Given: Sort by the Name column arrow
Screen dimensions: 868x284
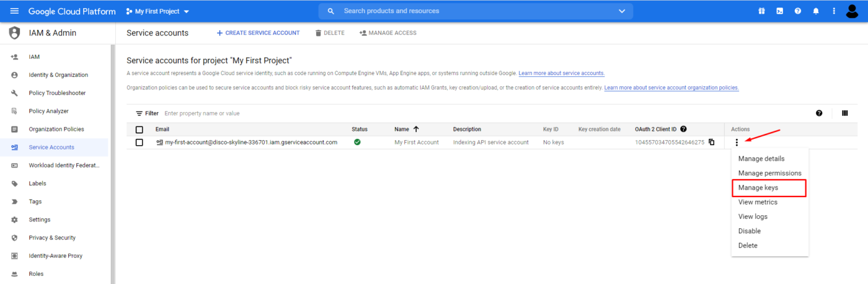Looking at the screenshot, I should click(416, 129).
